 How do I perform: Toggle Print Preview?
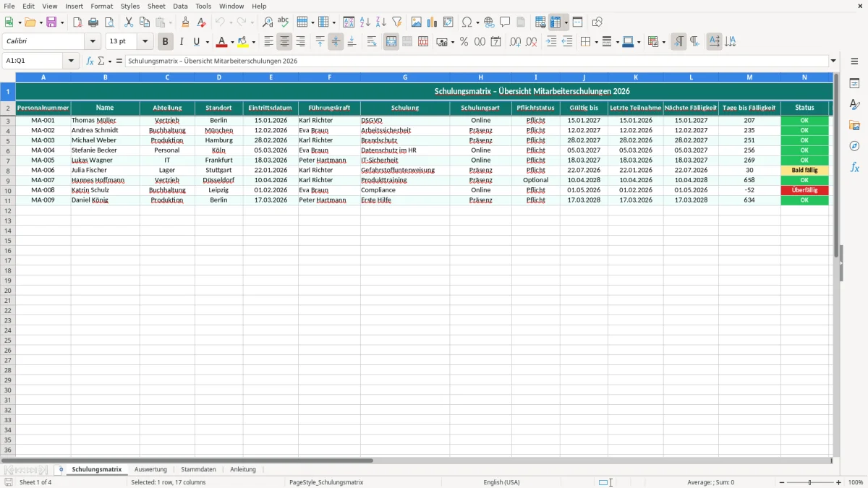click(109, 22)
